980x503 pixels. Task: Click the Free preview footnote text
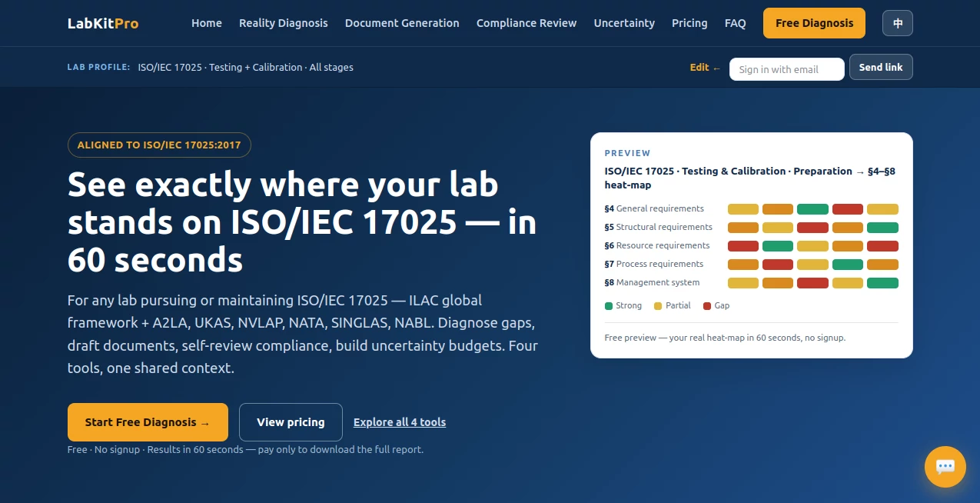725,338
